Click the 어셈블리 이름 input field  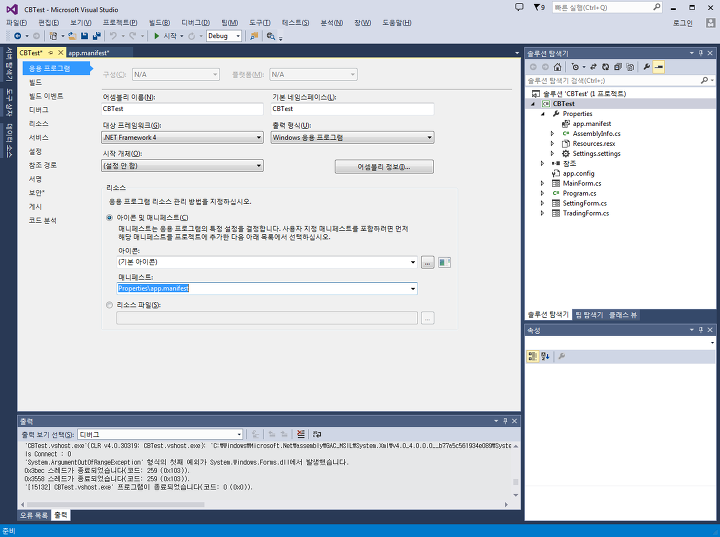(182, 109)
